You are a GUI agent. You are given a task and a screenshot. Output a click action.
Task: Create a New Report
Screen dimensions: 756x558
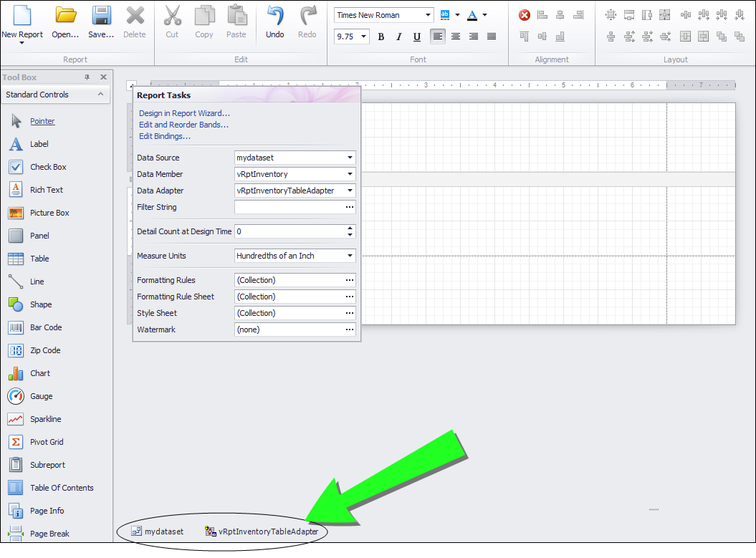coord(22,21)
